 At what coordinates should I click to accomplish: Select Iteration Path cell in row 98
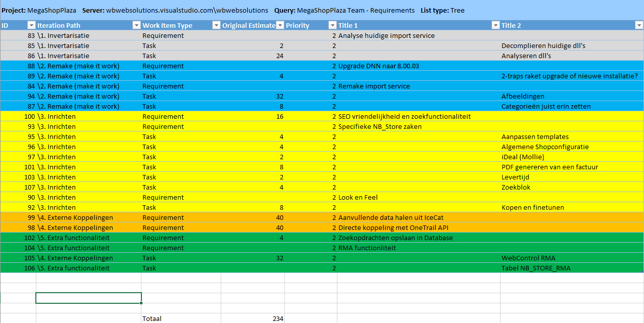88,227
